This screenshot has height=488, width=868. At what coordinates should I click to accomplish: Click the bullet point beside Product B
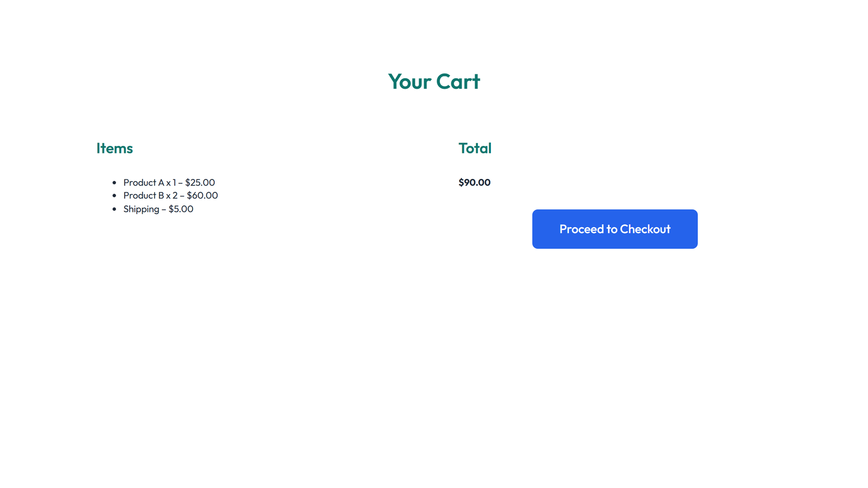(114, 196)
